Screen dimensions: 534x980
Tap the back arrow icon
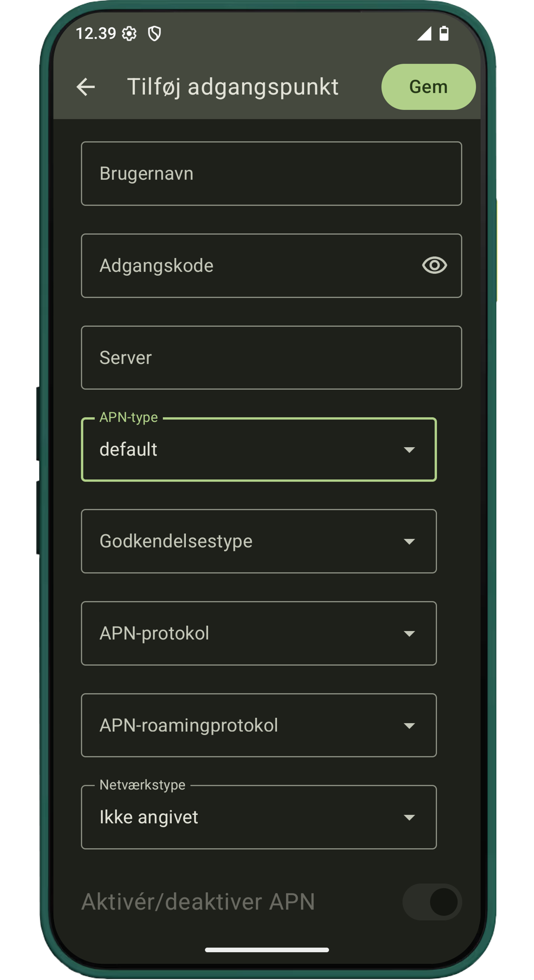pos(85,87)
